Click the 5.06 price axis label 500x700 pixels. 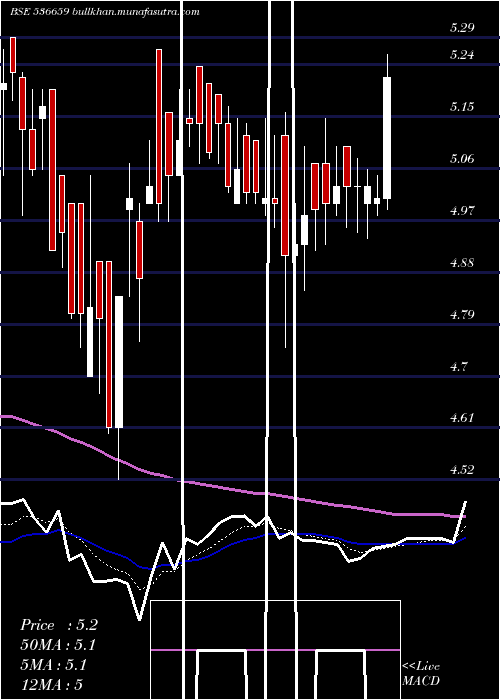[x=462, y=158]
